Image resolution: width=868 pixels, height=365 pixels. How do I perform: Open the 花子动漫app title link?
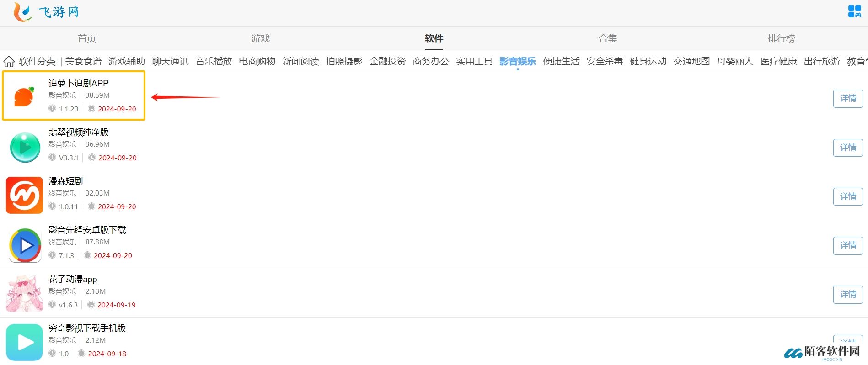click(x=73, y=279)
